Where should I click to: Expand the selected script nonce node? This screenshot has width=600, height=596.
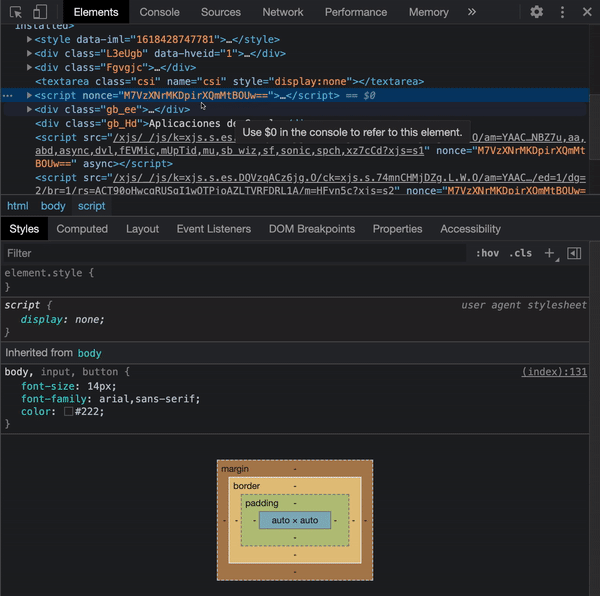pyautogui.click(x=29, y=95)
